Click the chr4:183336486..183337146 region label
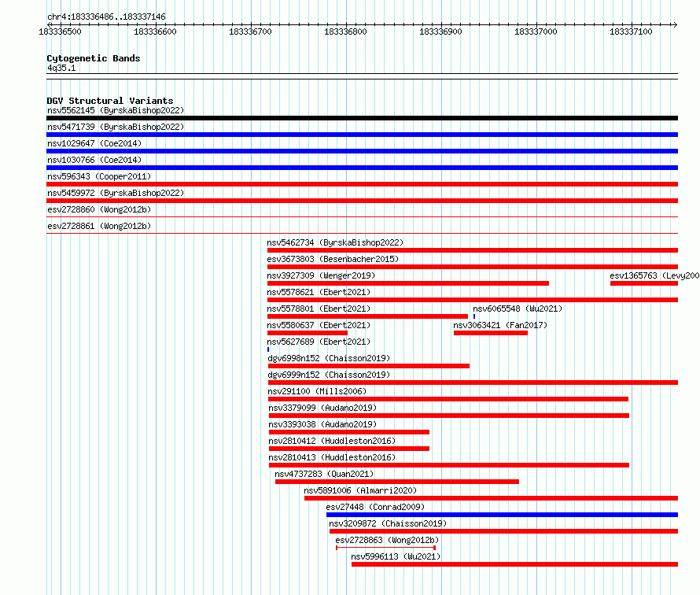Viewport: 700px width, 595px height. pyautogui.click(x=106, y=17)
